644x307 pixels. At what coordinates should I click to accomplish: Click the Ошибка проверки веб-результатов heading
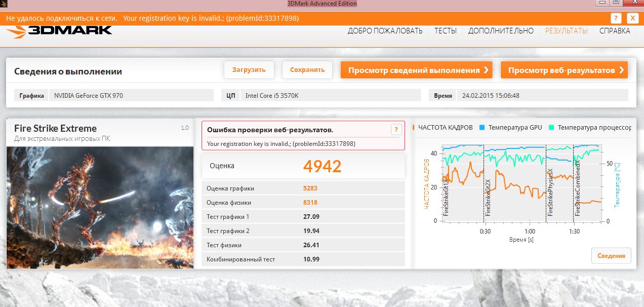pyautogui.click(x=270, y=130)
